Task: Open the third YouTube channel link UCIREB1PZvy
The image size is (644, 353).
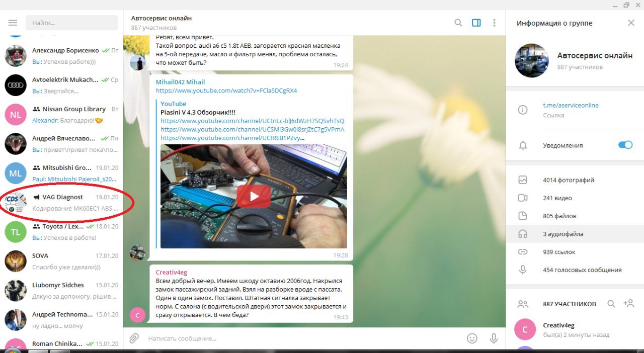Action: click(x=232, y=138)
